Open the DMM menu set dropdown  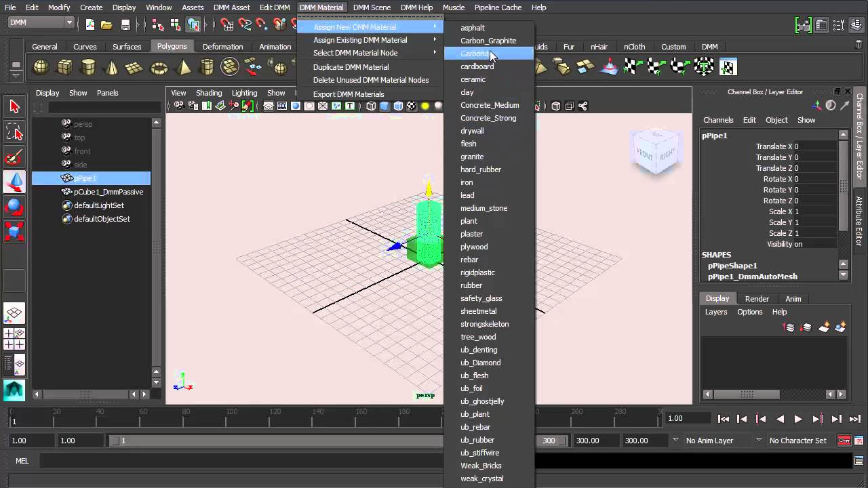pos(41,22)
